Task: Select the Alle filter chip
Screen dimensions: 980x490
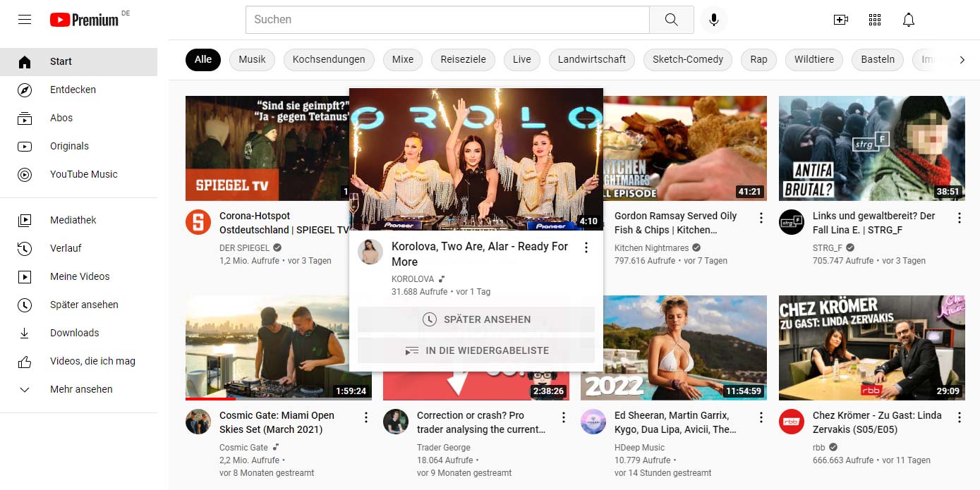Action: 203,59
